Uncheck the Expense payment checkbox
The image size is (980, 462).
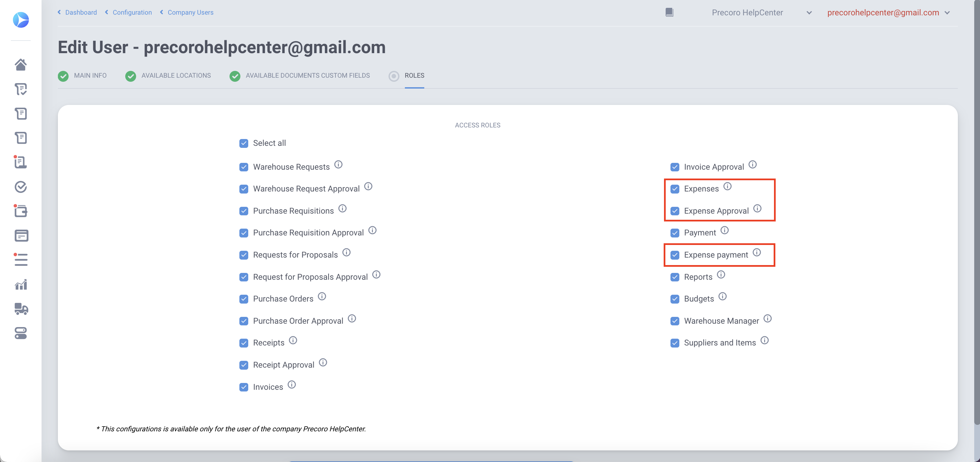click(675, 255)
